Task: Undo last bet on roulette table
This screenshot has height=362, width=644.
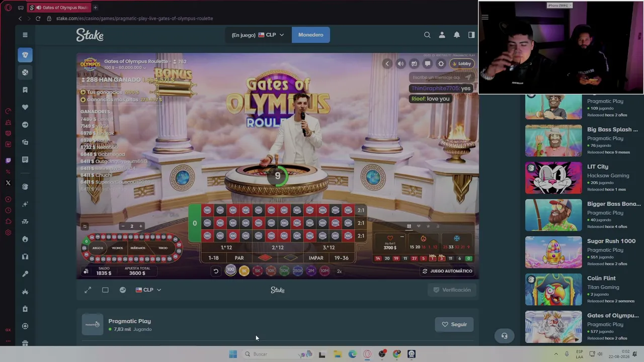Action: 216,271
